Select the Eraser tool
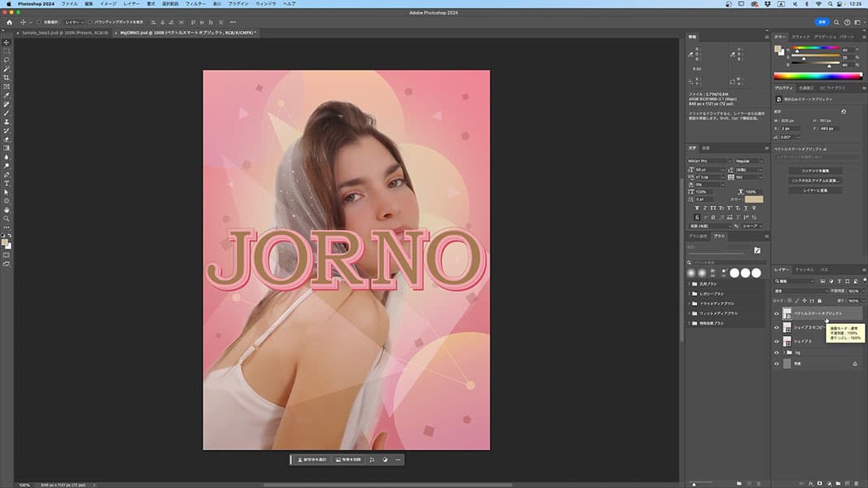Screen dimensions: 868x488 pyautogui.click(x=7, y=140)
